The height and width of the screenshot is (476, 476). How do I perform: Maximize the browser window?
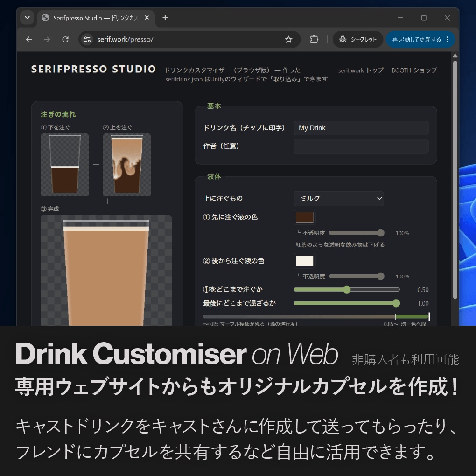click(424, 18)
